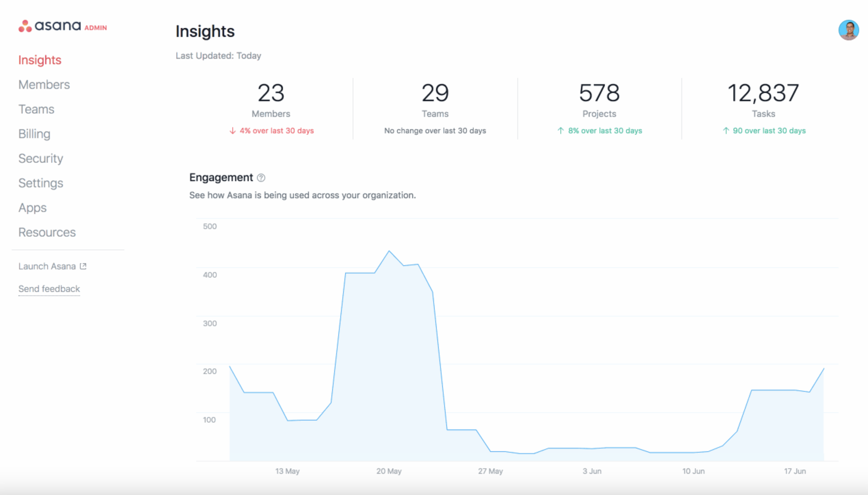Navigate to Billing page

(x=34, y=134)
